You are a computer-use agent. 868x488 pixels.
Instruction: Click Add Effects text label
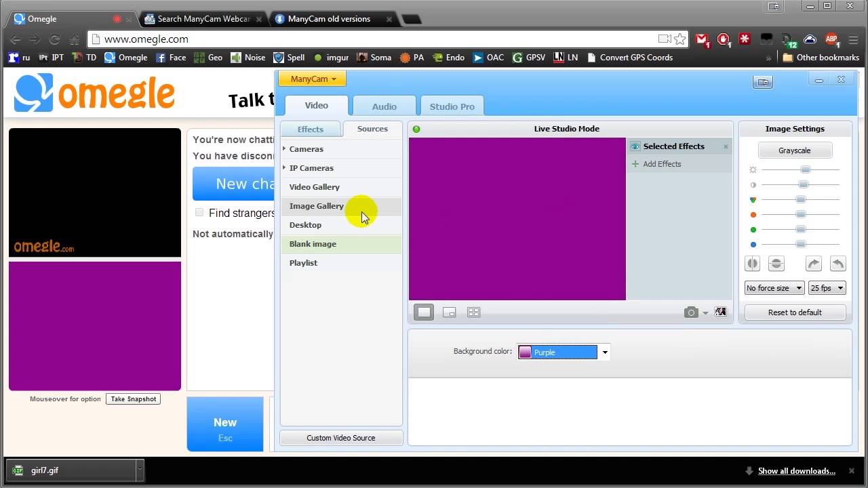(x=662, y=164)
